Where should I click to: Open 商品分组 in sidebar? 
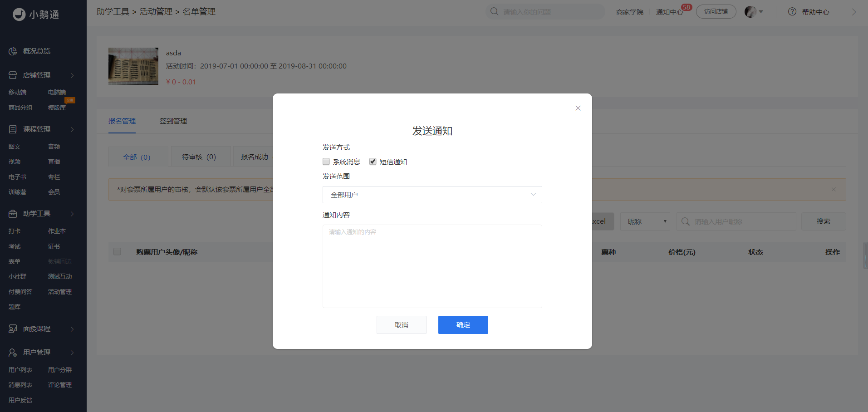click(20, 108)
